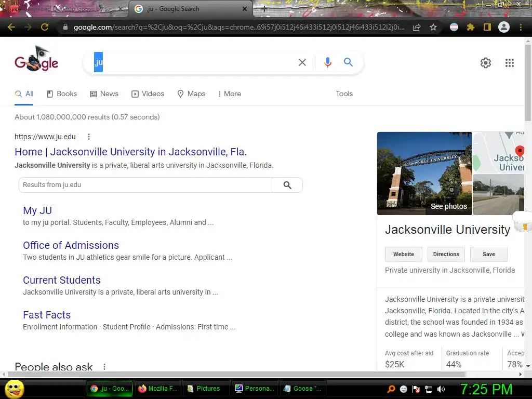The height and width of the screenshot is (399, 532).
Task: Open the Google apps grid
Action: [x=509, y=63]
